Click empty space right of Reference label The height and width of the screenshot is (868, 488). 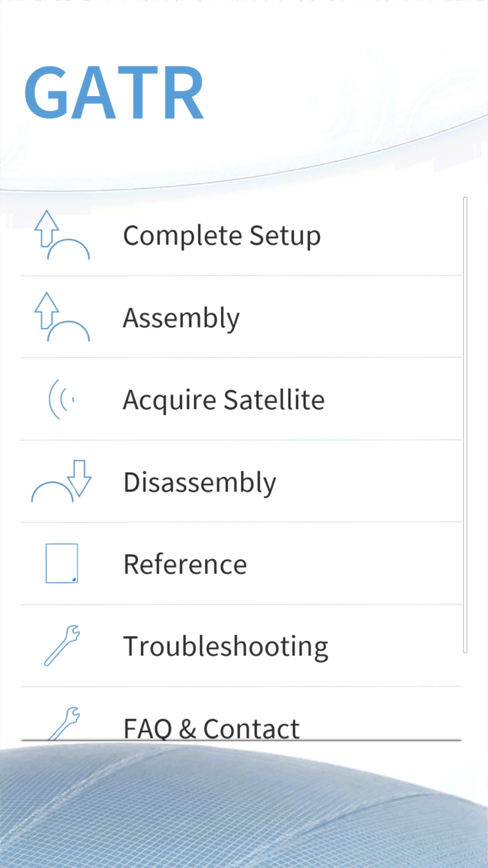coord(354,564)
